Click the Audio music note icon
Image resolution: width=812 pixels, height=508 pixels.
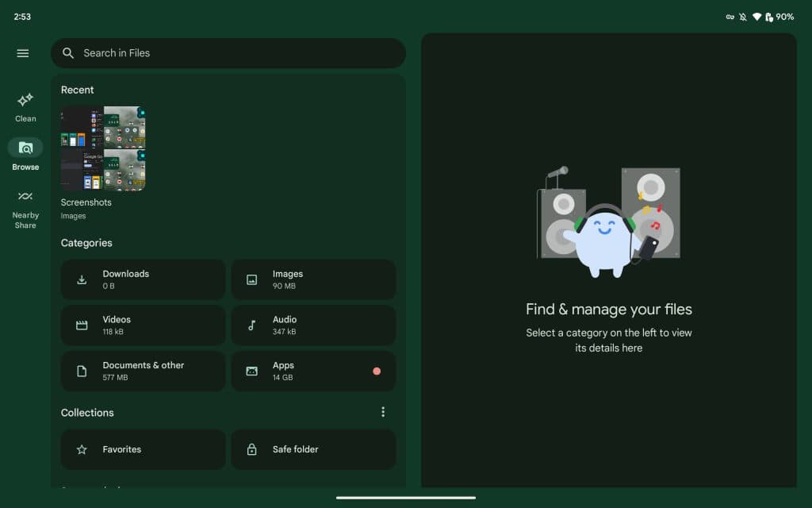(x=251, y=325)
